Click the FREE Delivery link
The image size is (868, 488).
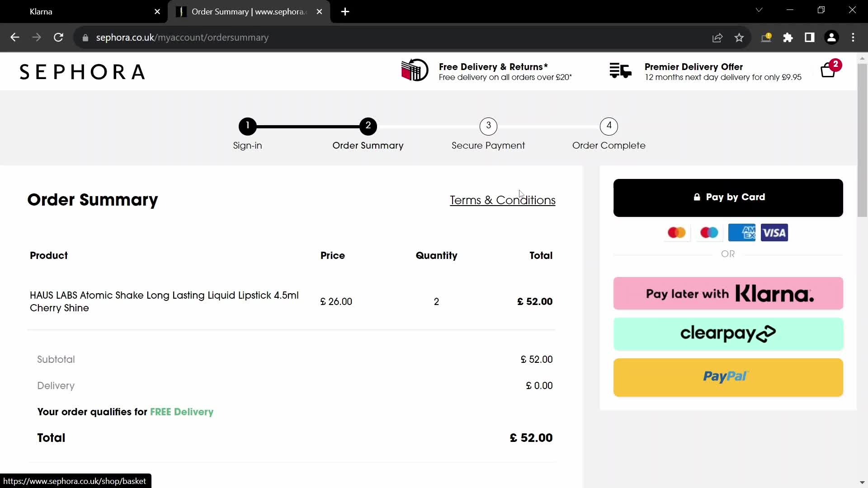tap(181, 412)
